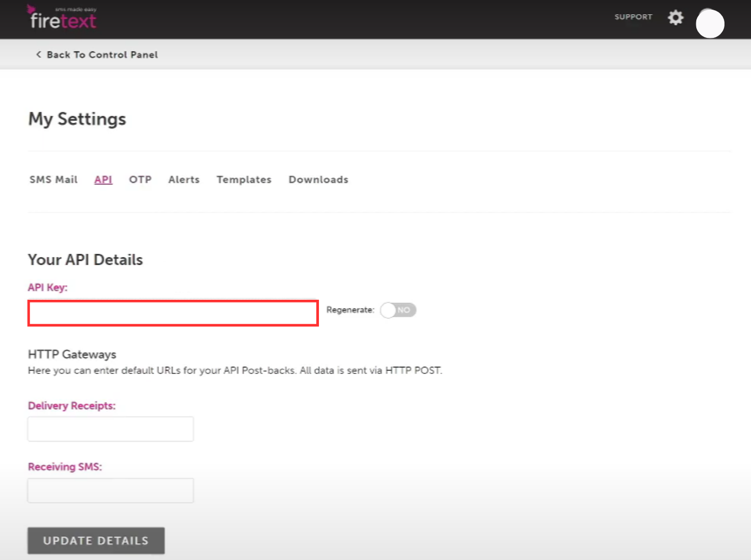This screenshot has height=560, width=751.
Task: Open the Templates tab
Action: 244,179
